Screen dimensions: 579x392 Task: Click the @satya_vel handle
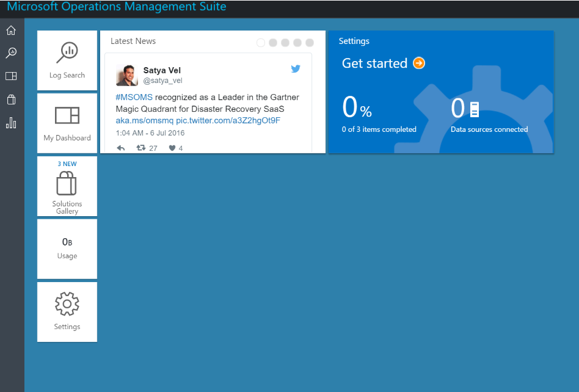click(x=163, y=81)
